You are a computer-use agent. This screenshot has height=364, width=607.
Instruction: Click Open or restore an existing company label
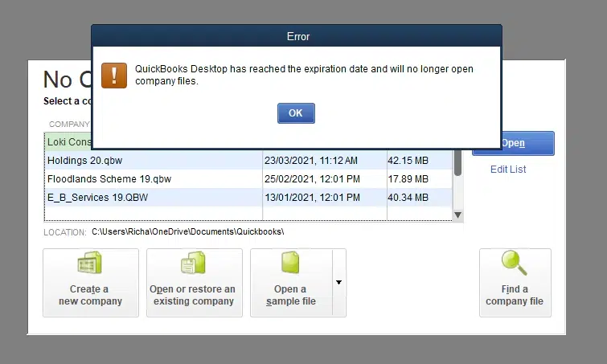click(193, 295)
